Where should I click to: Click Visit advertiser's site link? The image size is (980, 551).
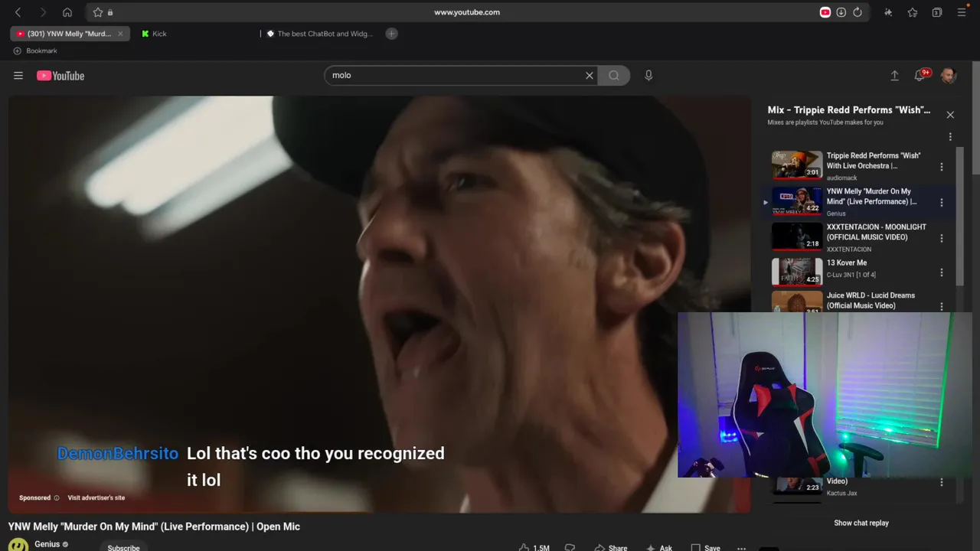coord(96,497)
